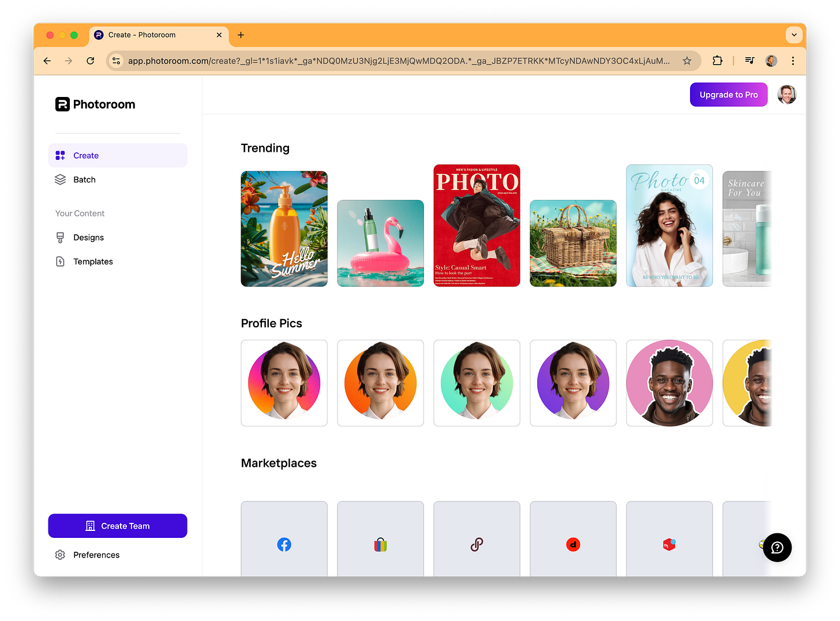Click the Your Content label
840x621 pixels.
(x=80, y=213)
